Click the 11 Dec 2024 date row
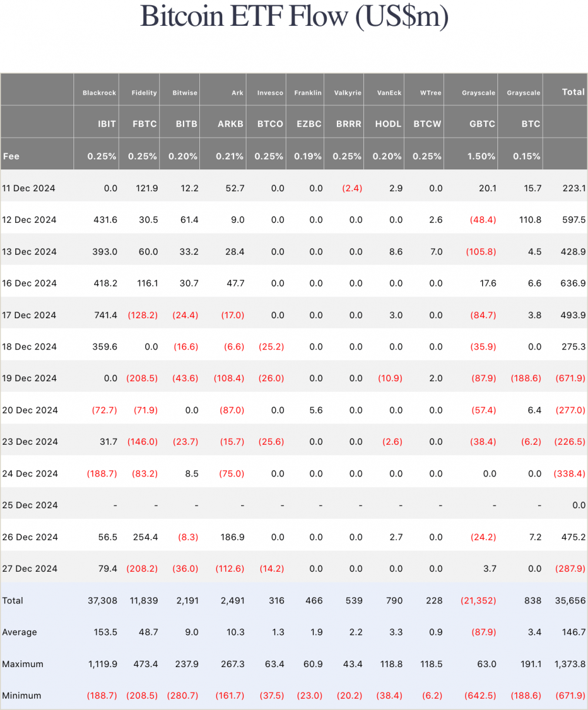The height and width of the screenshot is (710, 588). tap(29, 188)
